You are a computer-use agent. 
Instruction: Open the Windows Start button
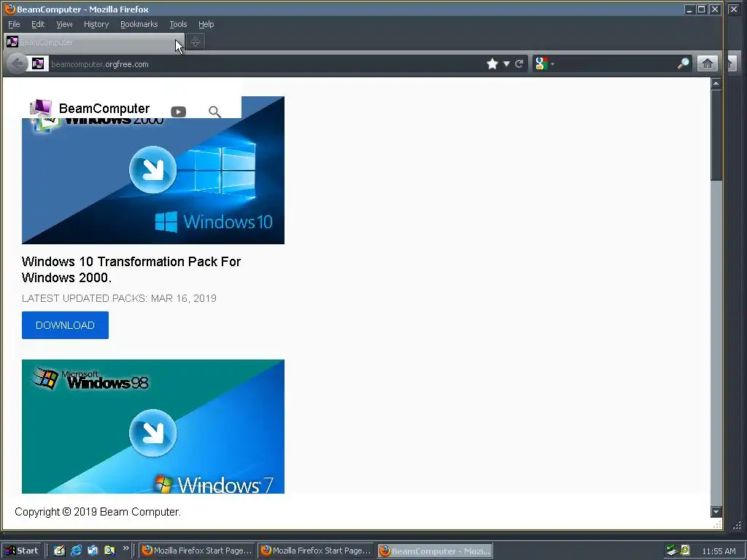click(x=22, y=551)
